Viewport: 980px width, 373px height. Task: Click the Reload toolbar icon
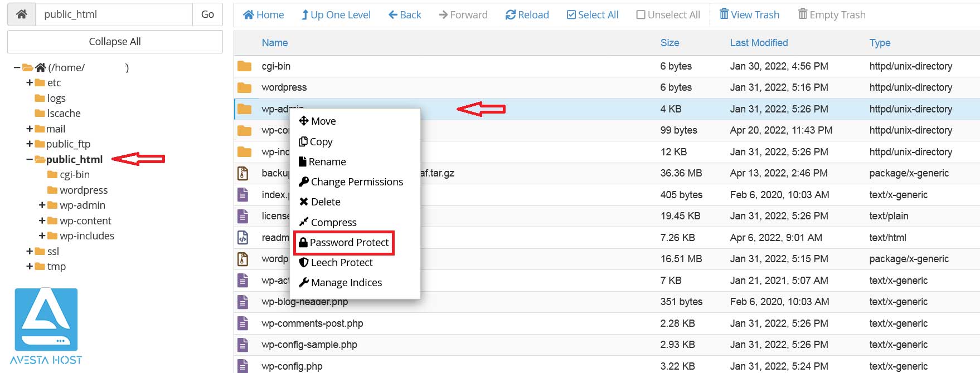[x=511, y=15]
